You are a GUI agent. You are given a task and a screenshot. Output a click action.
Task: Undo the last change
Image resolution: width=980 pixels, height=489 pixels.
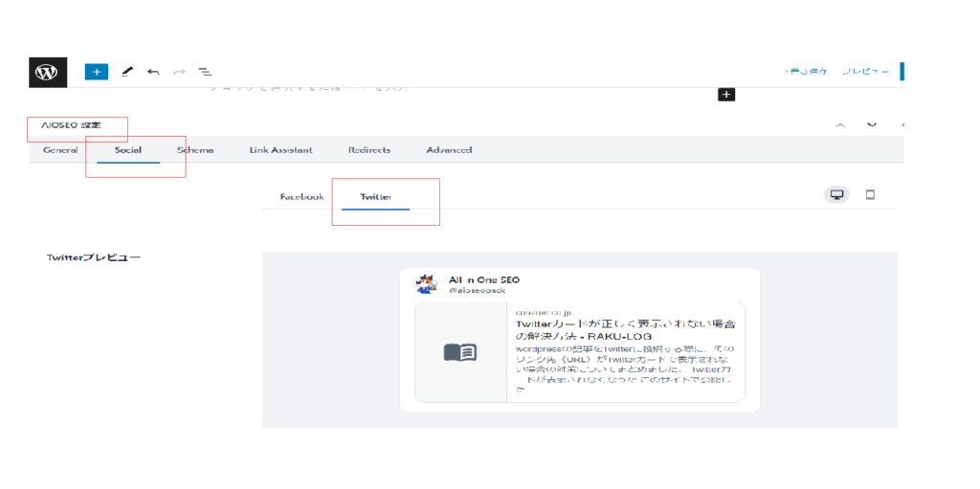(153, 72)
